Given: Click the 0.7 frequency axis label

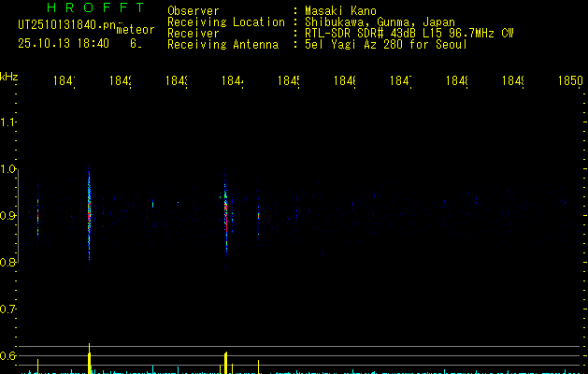Looking at the screenshot, I should tap(8, 309).
